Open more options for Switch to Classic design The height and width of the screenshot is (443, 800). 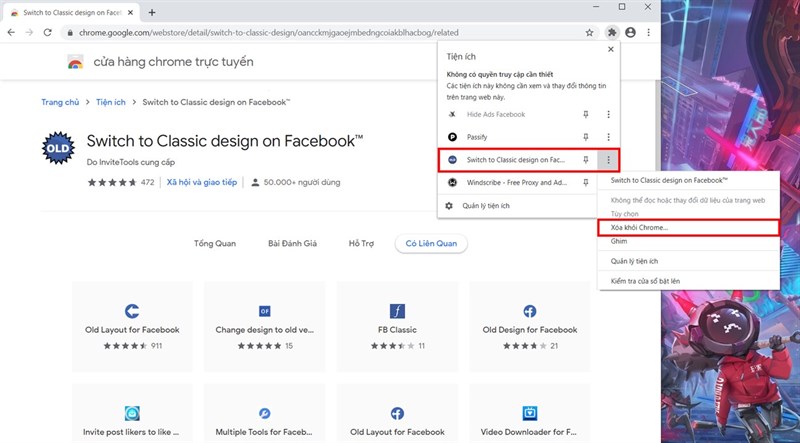click(608, 160)
